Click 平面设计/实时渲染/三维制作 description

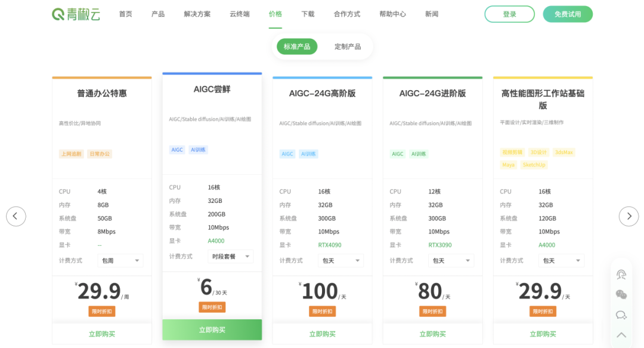tap(531, 122)
